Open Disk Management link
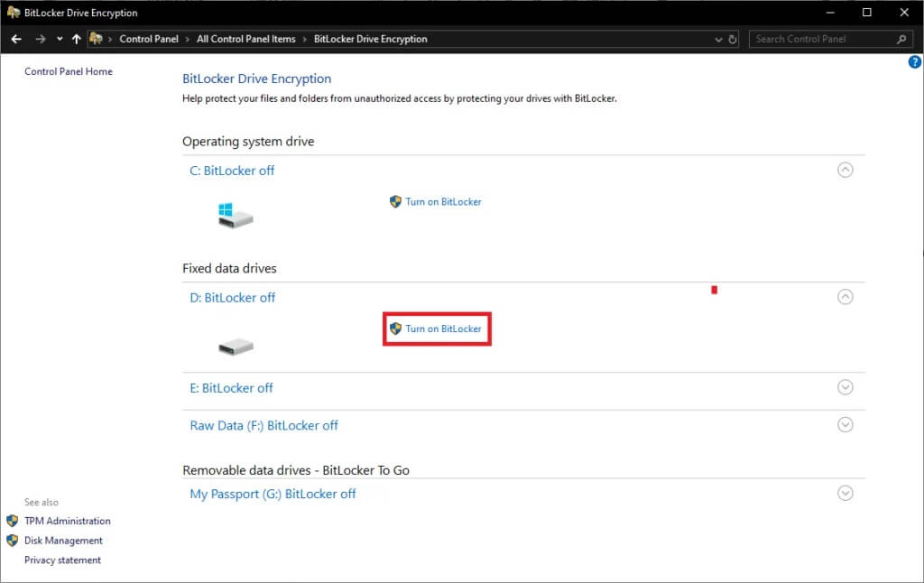Image resolution: width=924 pixels, height=583 pixels. 63,541
